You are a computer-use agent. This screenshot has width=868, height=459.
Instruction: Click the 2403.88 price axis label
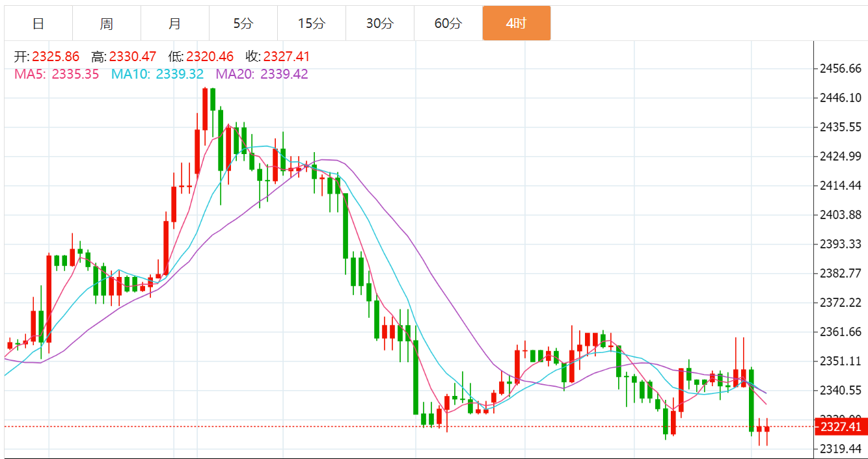click(x=840, y=215)
